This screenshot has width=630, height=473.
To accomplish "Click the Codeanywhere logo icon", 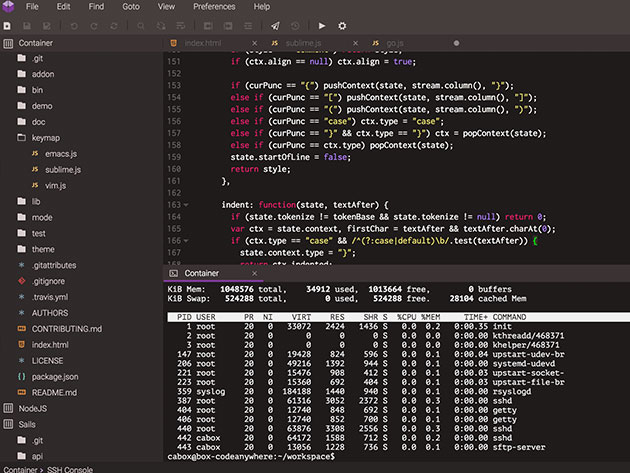I will 8,6.
